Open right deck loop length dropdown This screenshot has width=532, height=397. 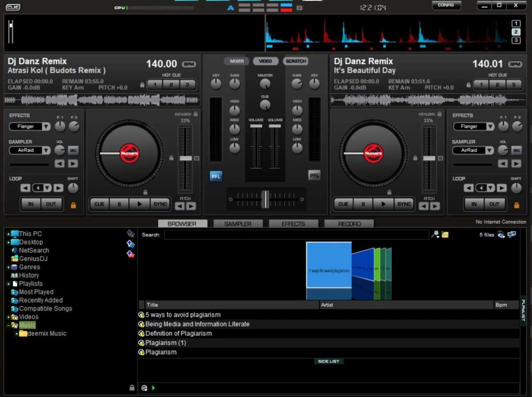[491, 188]
